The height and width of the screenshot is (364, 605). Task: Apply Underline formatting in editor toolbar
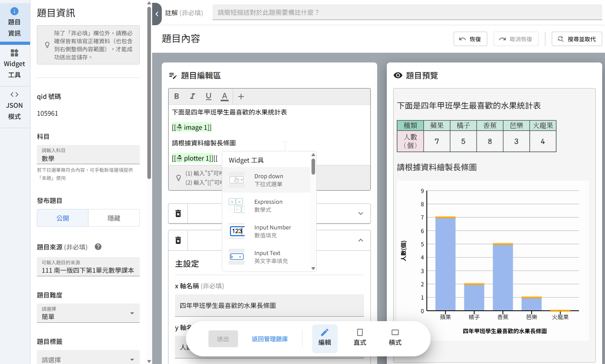(x=209, y=96)
